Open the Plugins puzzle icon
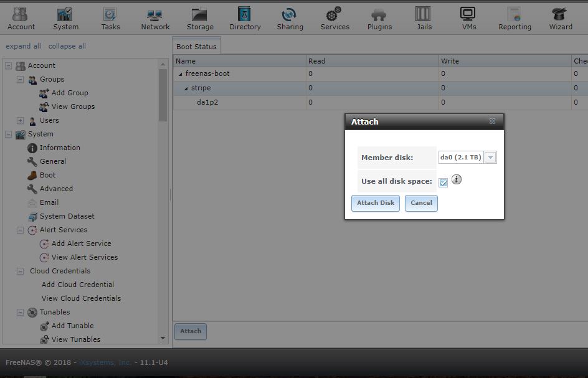The height and width of the screenshot is (378, 588). (379, 15)
